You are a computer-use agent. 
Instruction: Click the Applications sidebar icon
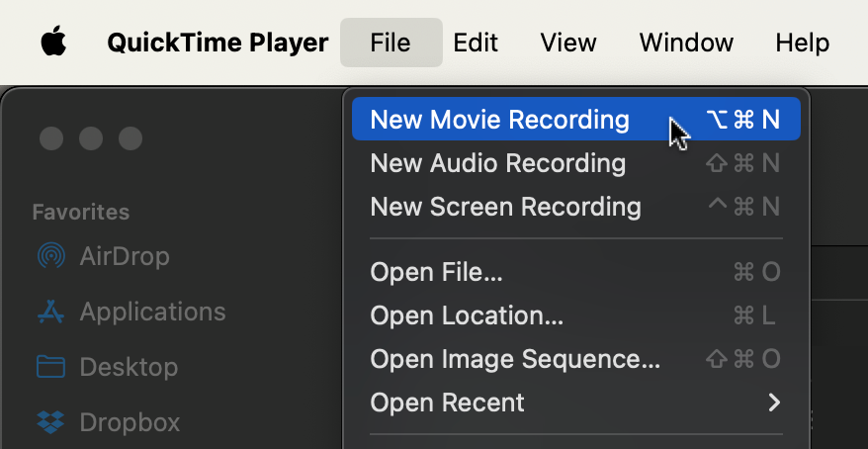click(x=51, y=312)
